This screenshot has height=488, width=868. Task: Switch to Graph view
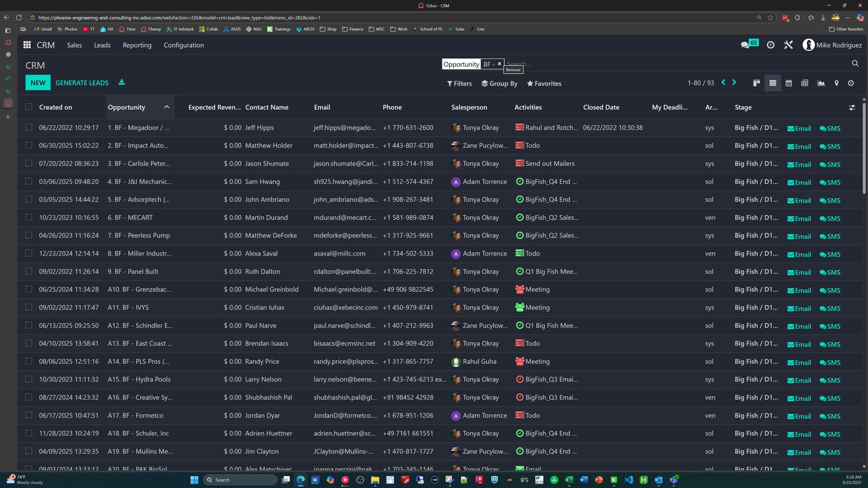pyautogui.click(x=821, y=83)
